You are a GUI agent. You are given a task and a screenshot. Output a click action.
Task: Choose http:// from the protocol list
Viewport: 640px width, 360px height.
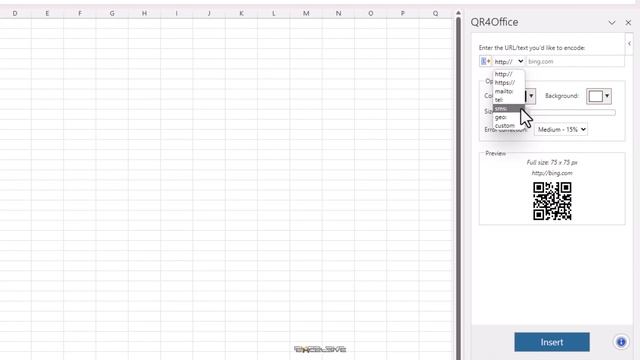point(509,74)
